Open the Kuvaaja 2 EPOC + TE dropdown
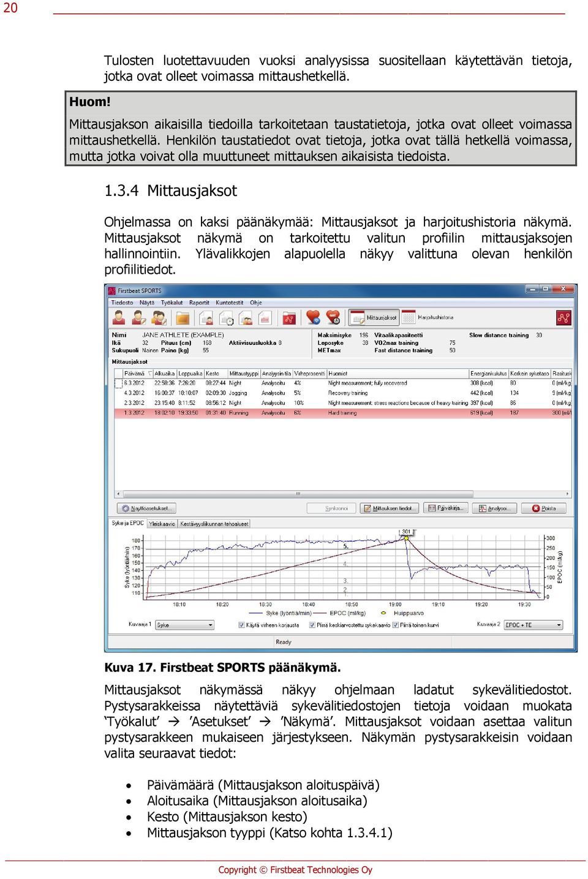 click(x=533, y=625)
